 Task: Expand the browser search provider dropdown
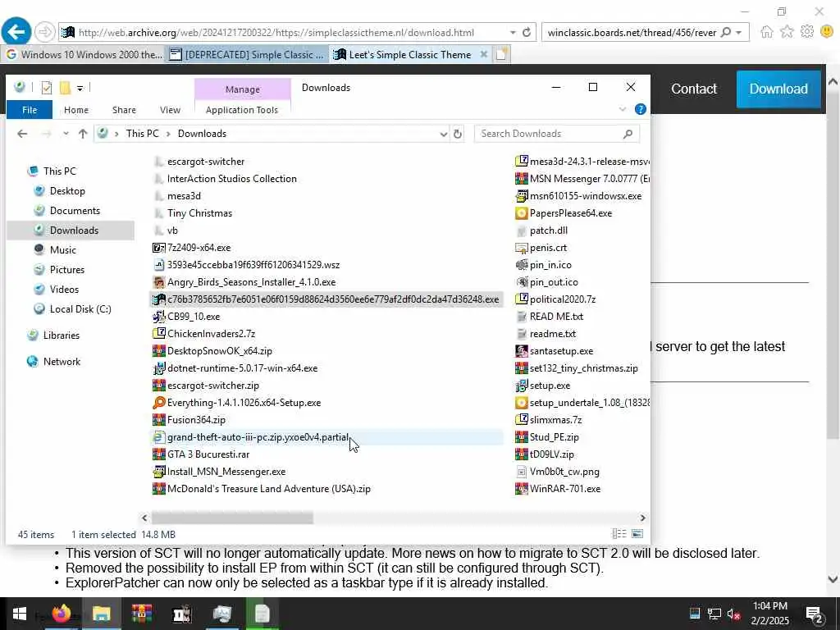coord(739,33)
